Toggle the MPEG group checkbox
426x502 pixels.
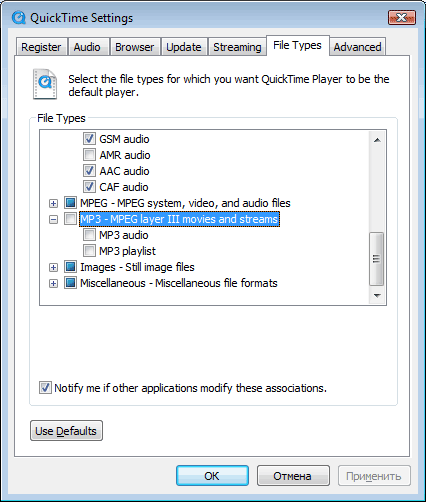pyautogui.click(x=70, y=203)
